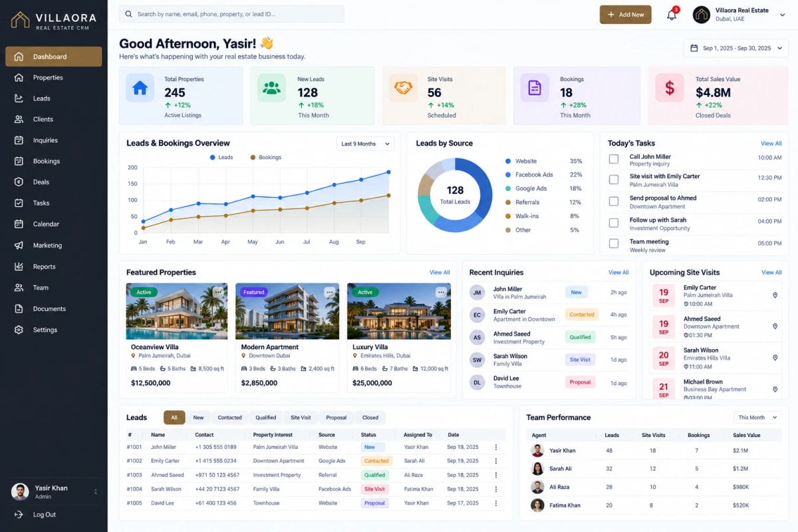Image resolution: width=798 pixels, height=532 pixels.
Task: Click location pin for Ahmed Saeed site visit
Action: pyautogui.click(x=775, y=327)
